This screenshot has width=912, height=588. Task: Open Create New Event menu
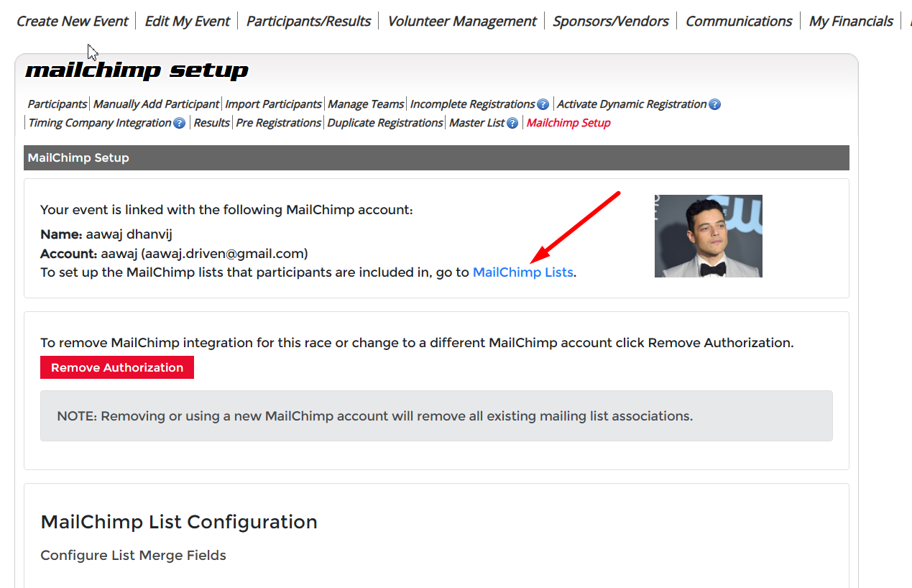coord(72,22)
